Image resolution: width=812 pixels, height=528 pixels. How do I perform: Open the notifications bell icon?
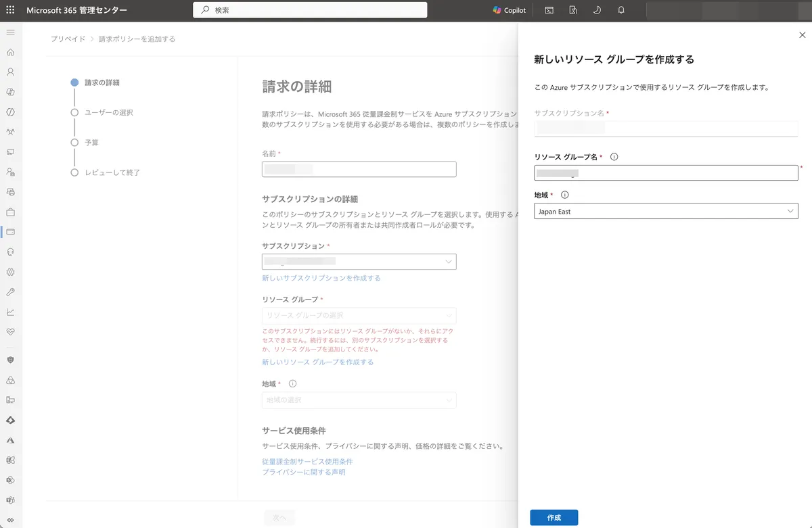pos(621,10)
